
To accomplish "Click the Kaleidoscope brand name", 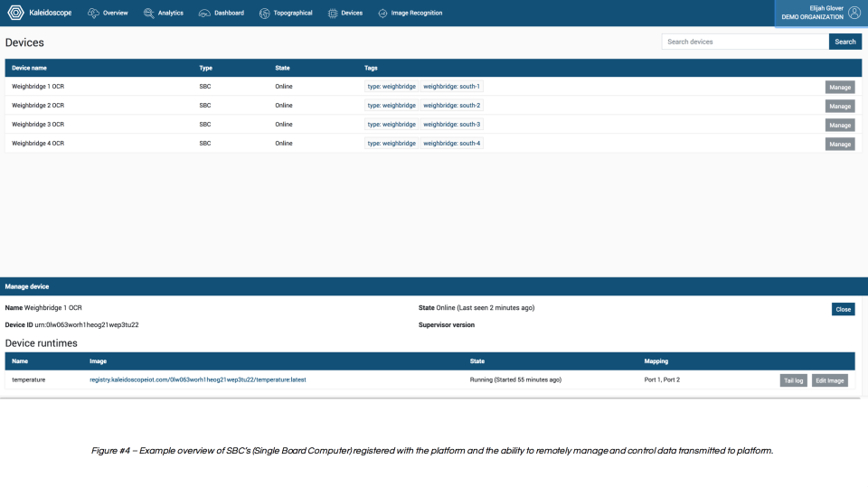I will (x=51, y=13).
